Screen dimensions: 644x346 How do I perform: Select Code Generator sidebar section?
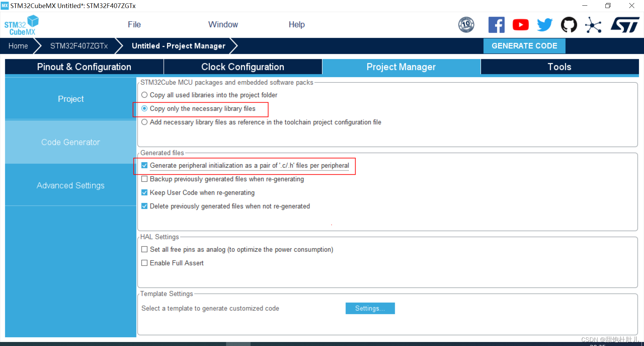[x=71, y=142]
